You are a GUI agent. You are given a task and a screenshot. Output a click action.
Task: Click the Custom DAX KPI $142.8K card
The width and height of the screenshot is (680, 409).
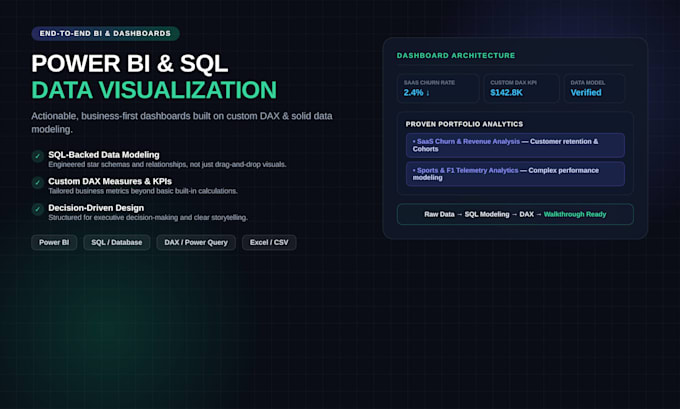point(521,88)
